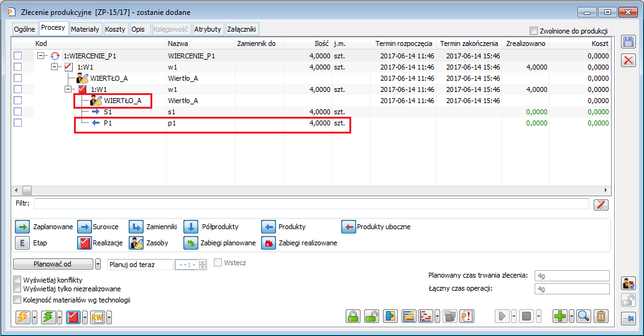Toggle the Produkty left-arrow icon
644x336 pixels.
click(268, 227)
